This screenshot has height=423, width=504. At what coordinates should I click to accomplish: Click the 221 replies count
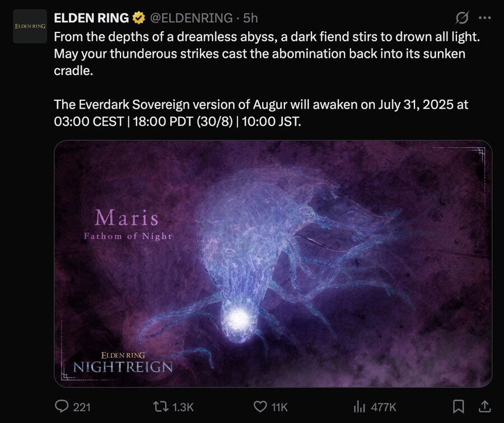[82, 407]
